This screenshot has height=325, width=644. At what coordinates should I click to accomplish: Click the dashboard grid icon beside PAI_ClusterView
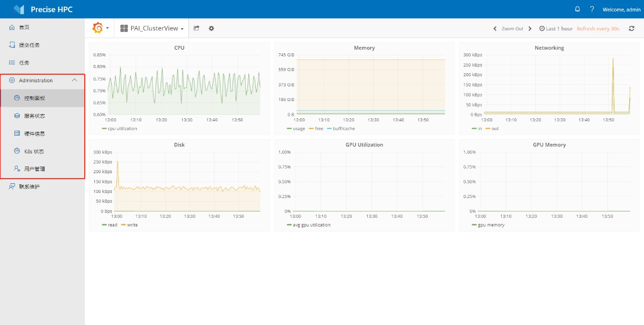(124, 28)
